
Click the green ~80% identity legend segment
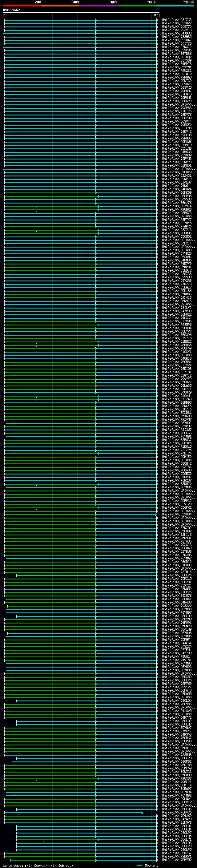pos(137,6)
